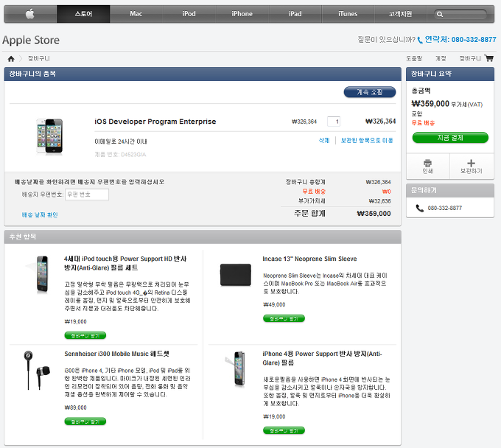Open the cart via shopping cart icon
501x448 pixels.
click(489, 58)
